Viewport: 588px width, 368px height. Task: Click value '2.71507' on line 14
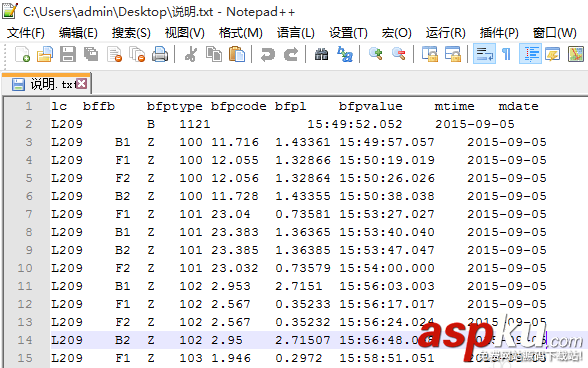(303, 340)
